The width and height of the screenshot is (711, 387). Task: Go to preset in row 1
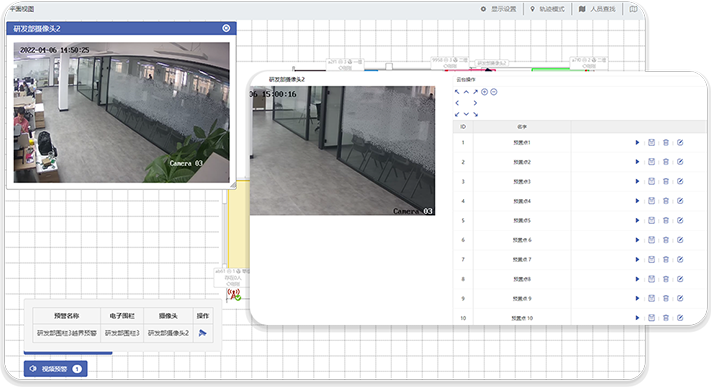point(637,142)
